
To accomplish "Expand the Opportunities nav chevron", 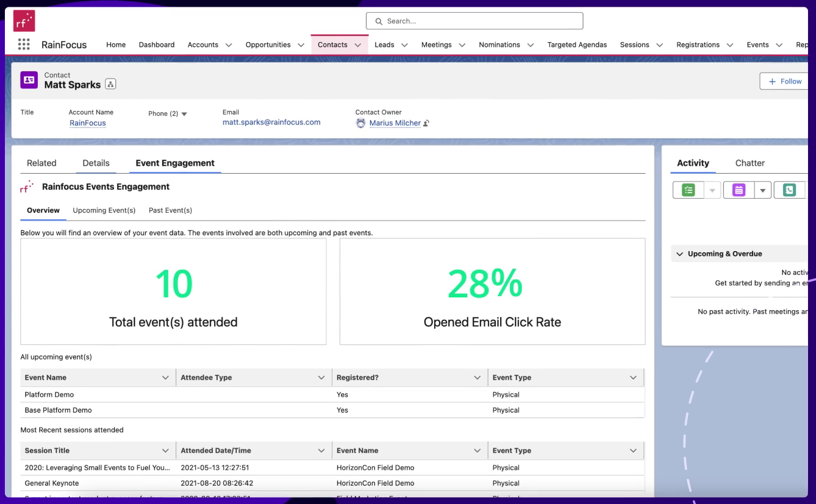I will 301,45.
